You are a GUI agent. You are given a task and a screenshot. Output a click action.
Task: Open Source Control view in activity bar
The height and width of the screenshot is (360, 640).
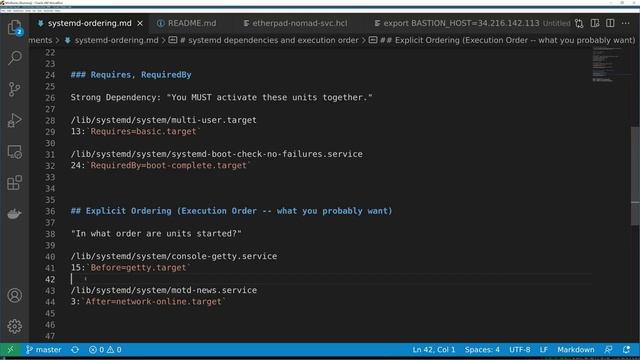(15, 89)
